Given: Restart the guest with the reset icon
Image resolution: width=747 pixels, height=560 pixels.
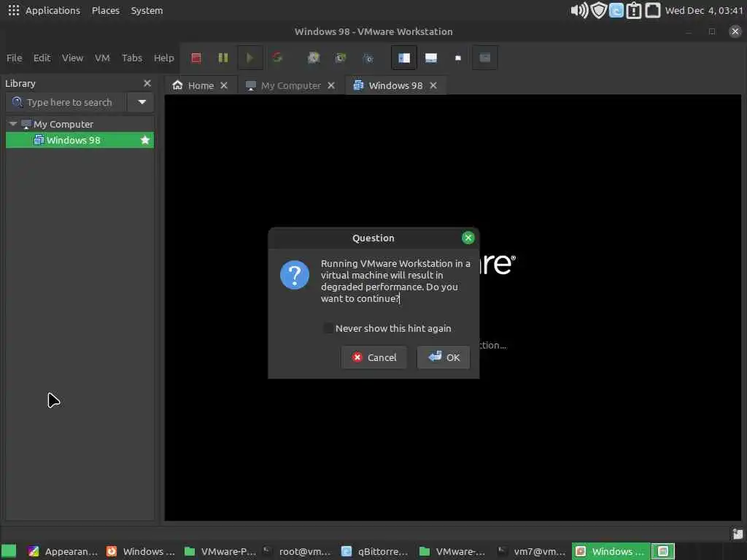Looking at the screenshot, I should pos(277,58).
